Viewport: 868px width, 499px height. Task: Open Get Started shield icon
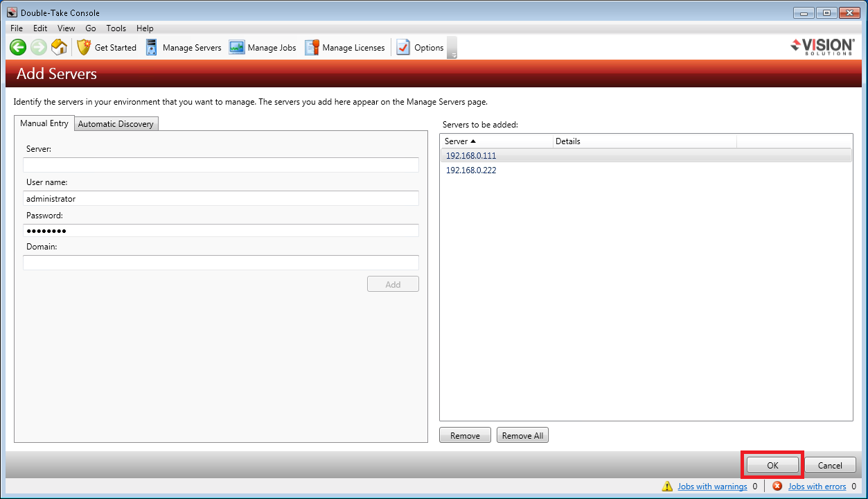click(x=84, y=47)
